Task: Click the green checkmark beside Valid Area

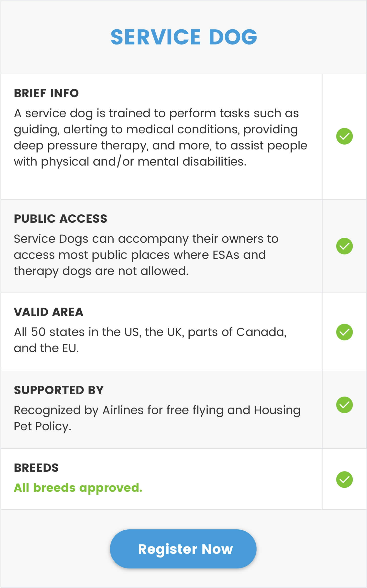Action: [x=344, y=332]
